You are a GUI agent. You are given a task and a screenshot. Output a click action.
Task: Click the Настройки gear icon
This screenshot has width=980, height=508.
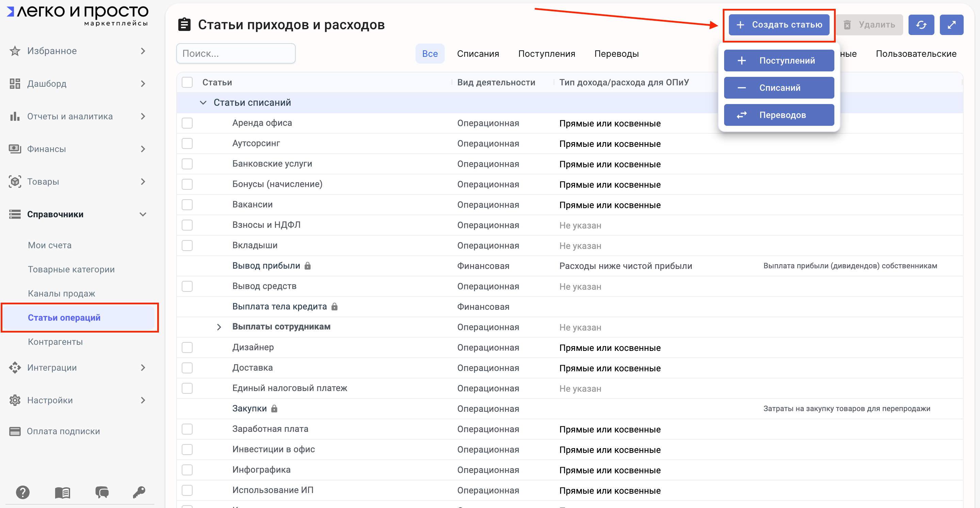[x=15, y=400]
